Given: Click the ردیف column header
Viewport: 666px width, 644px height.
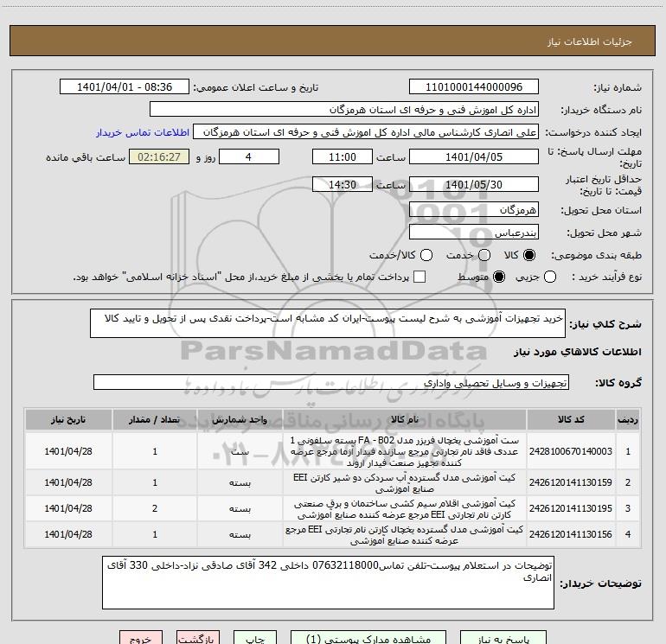Looking at the screenshot, I should [628, 419].
